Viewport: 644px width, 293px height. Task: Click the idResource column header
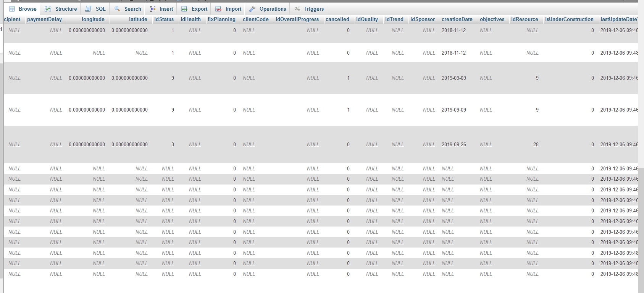[x=525, y=19]
